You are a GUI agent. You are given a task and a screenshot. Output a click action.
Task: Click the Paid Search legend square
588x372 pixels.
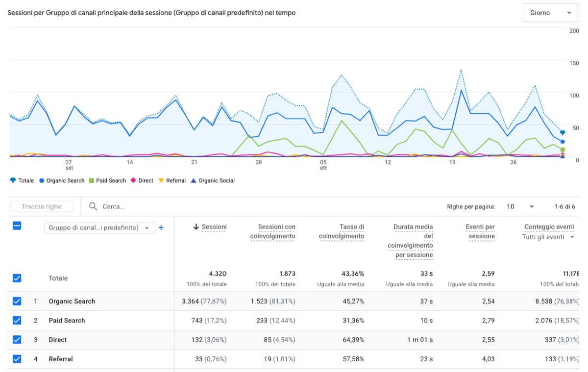[91, 181]
